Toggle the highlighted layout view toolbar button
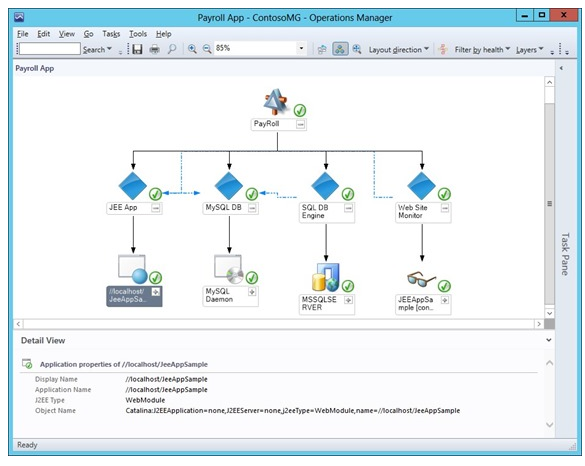Viewport: 585px width, 466px height. [340, 49]
